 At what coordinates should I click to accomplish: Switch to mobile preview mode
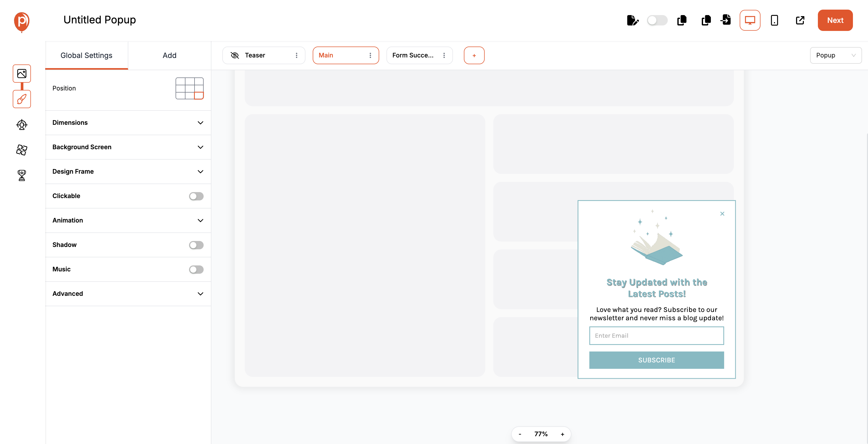point(774,21)
